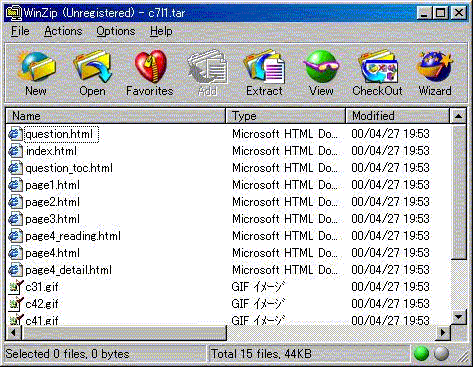This screenshot has height=367, width=473.
Task: Select the c31.gif image icon
Action: tap(15, 287)
